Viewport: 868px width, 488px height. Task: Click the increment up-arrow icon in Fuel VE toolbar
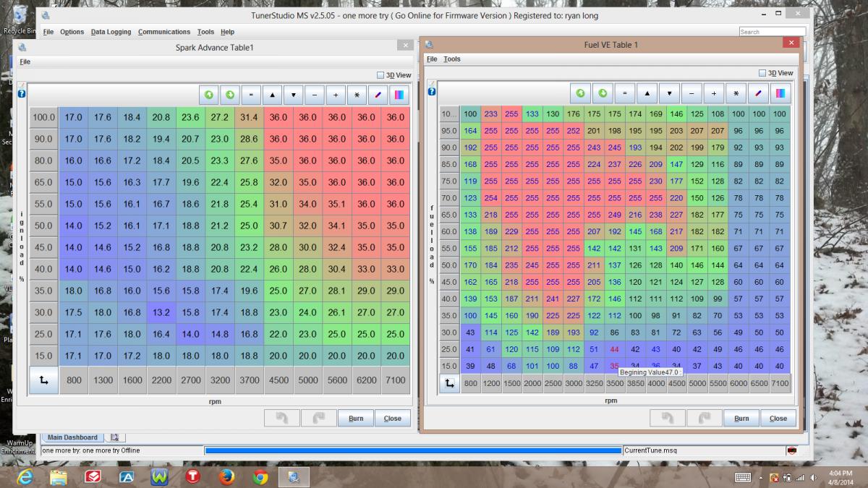click(x=647, y=93)
